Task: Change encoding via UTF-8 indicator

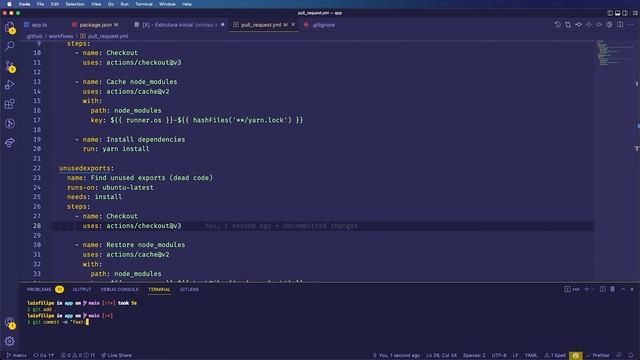Action: click(x=499, y=356)
